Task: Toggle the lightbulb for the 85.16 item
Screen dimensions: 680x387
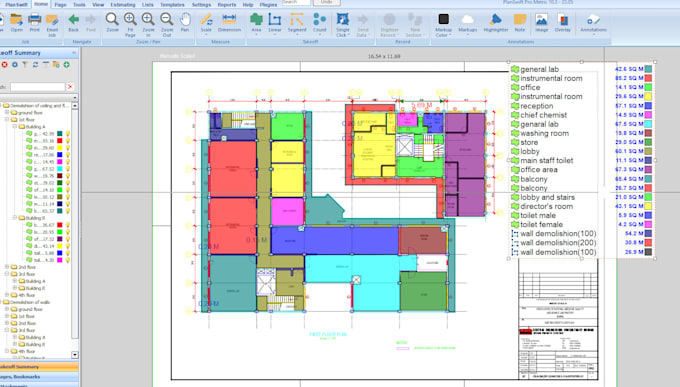Action: pyautogui.click(x=68, y=141)
